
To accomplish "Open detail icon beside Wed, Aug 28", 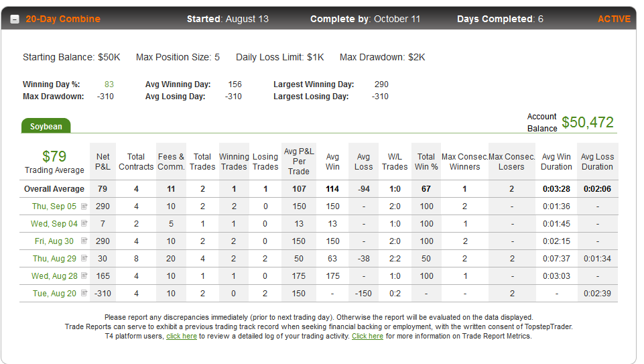I will point(84,276).
